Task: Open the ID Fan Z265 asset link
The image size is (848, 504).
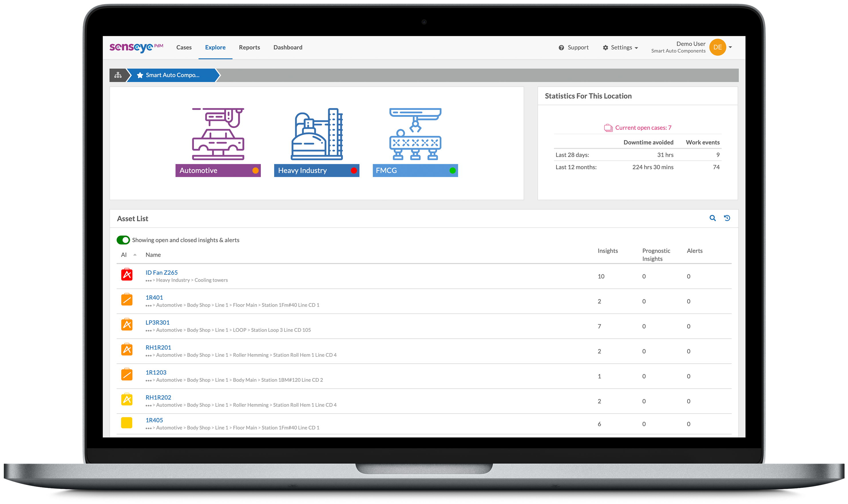Action: (162, 272)
